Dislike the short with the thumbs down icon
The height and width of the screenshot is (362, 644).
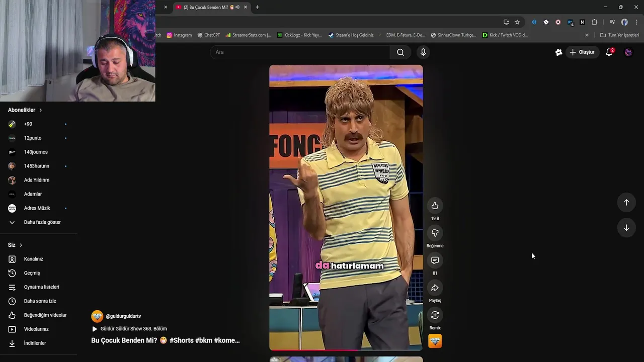(x=435, y=233)
